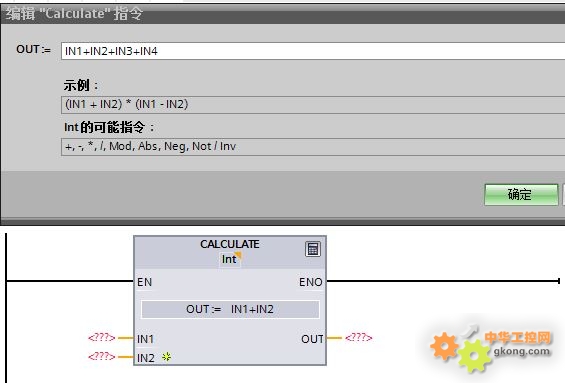The width and height of the screenshot is (565, 383).
Task: Select the example formula field
Action: tap(313, 105)
